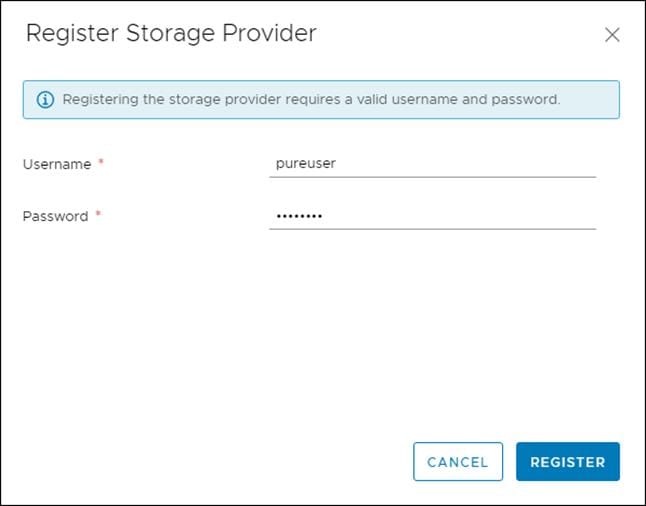Cancel the storage provider registration
646x506 pixels.
pyautogui.click(x=457, y=462)
